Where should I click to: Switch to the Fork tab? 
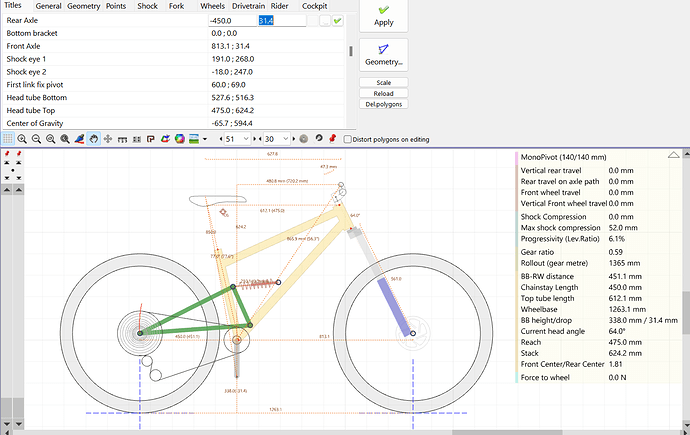[x=176, y=6]
